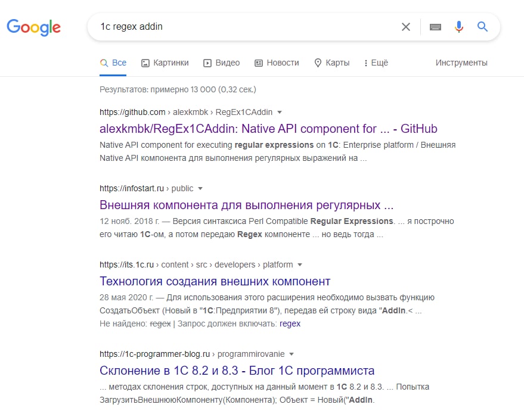This screenshot has height=420, width=524.
Task: Click the Картинки image icon
Action: click(x=145, y=63)
